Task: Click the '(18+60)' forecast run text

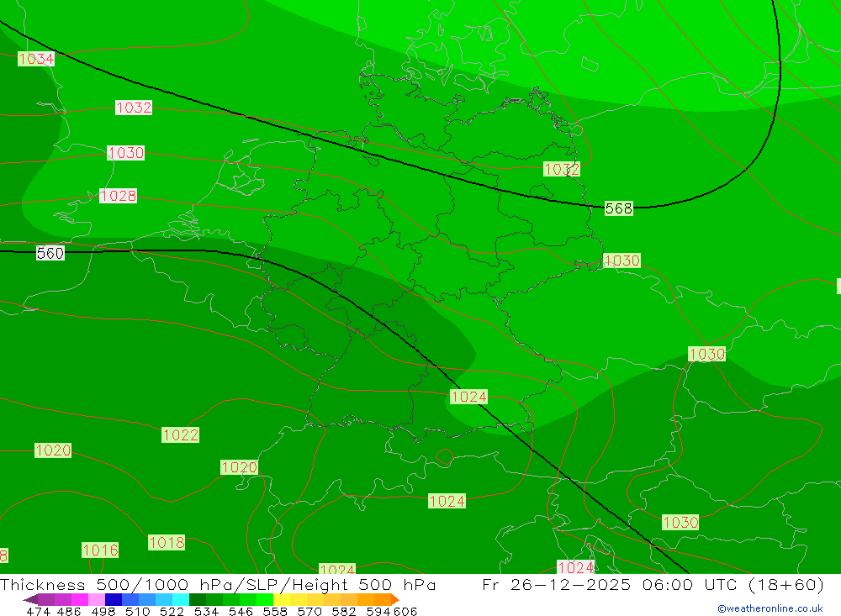Action: pos(785,584)
